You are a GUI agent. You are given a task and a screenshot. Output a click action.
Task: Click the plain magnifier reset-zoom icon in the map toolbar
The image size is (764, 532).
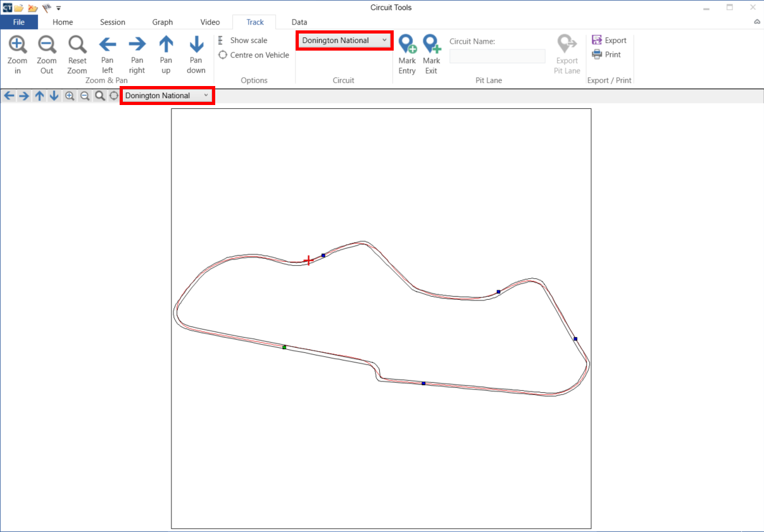click(100, 96)
